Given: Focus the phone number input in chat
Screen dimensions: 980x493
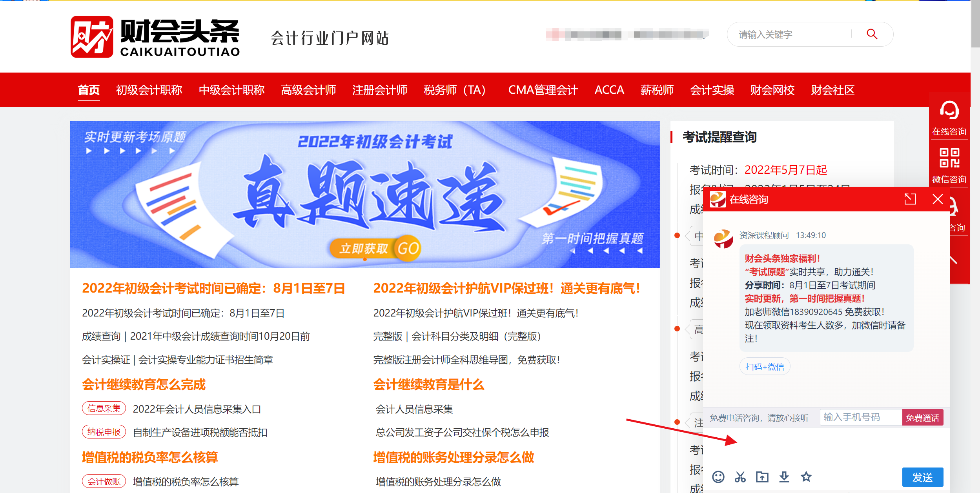Looking at the screenshot, I should 861,417.
